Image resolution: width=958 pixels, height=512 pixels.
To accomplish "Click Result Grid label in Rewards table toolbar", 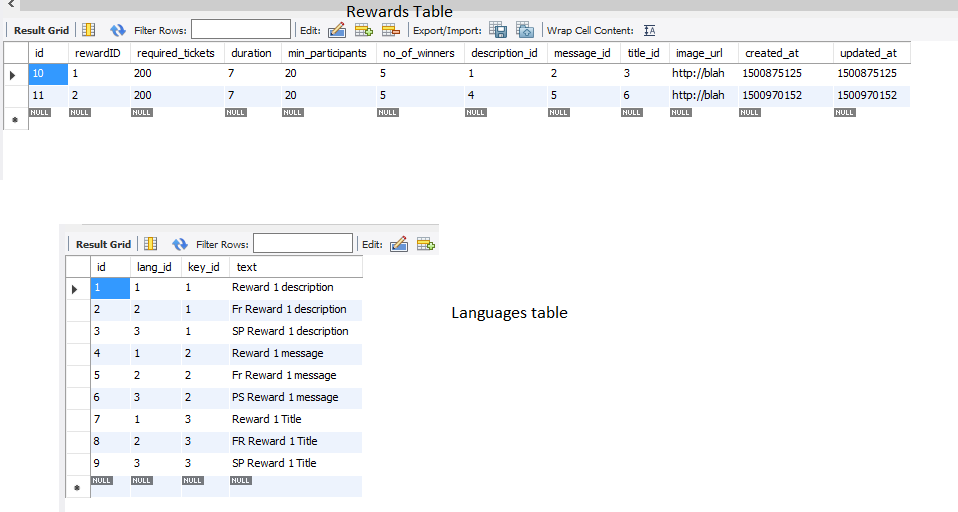I will pos(41,30).
